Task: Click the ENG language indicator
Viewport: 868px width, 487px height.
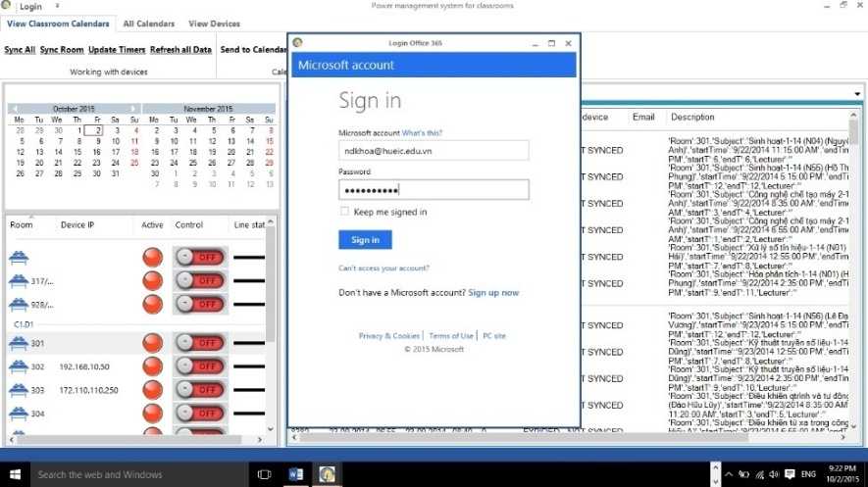Action: click(x=808, y=474)
